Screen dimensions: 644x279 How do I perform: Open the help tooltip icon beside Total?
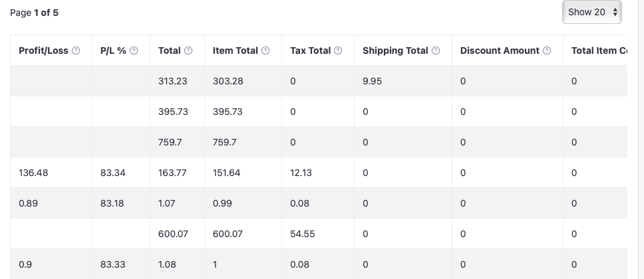(188, 50)
